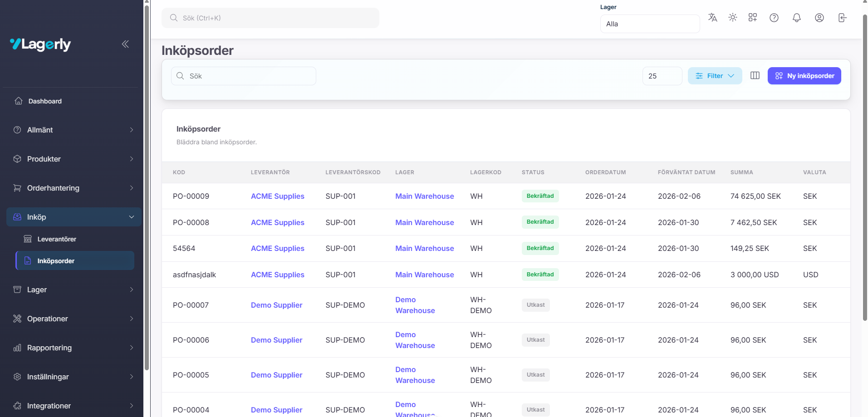Open ACME Supplies link for PO-00009

click(277, 196)
